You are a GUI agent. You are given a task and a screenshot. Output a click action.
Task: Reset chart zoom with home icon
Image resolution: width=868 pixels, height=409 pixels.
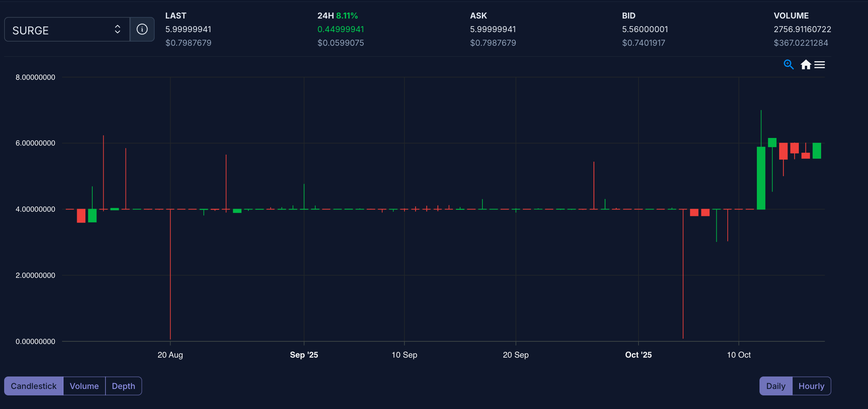pos(806,65)
